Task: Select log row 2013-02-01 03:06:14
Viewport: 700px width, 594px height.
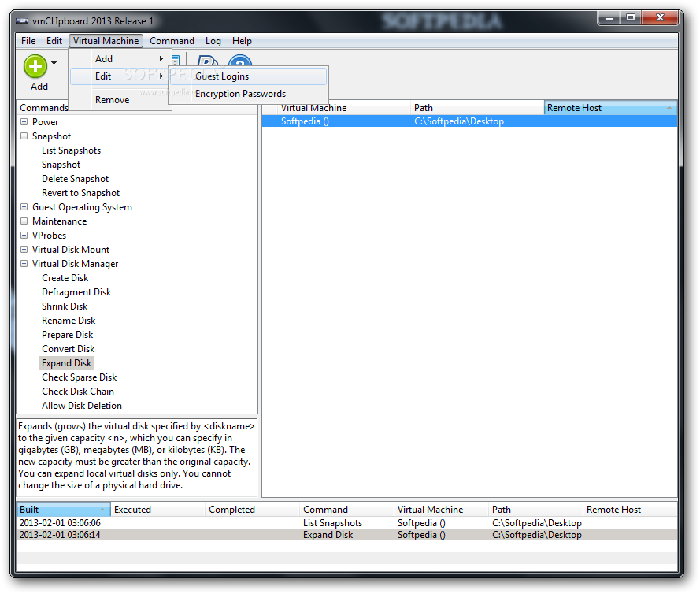Action: [x=347, y=535]
